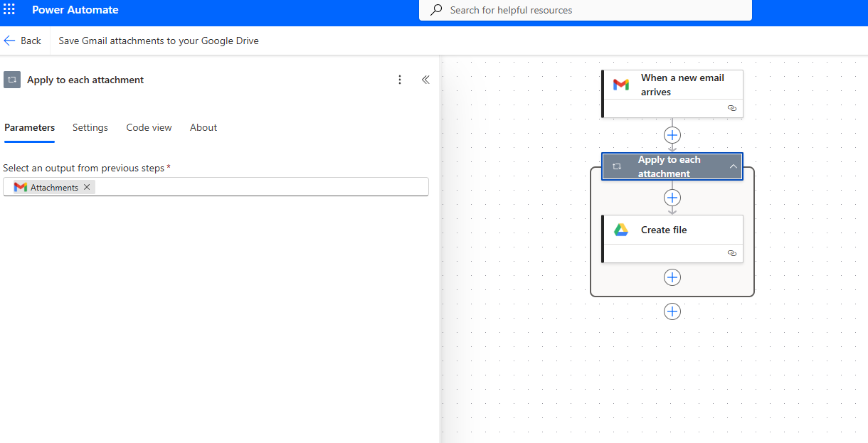Switch to the Parameters tab

tap(29, 127)
